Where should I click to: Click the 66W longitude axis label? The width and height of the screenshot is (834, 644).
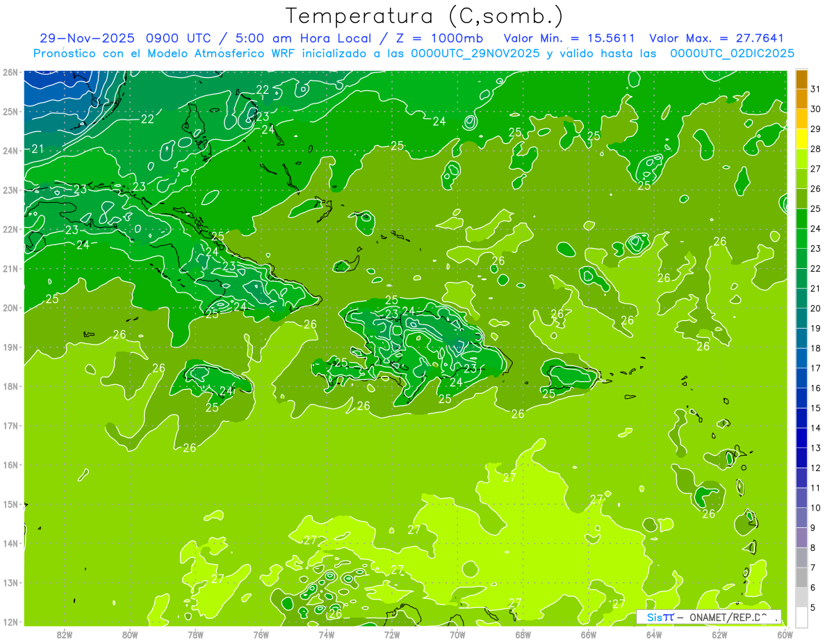(589, 634)
